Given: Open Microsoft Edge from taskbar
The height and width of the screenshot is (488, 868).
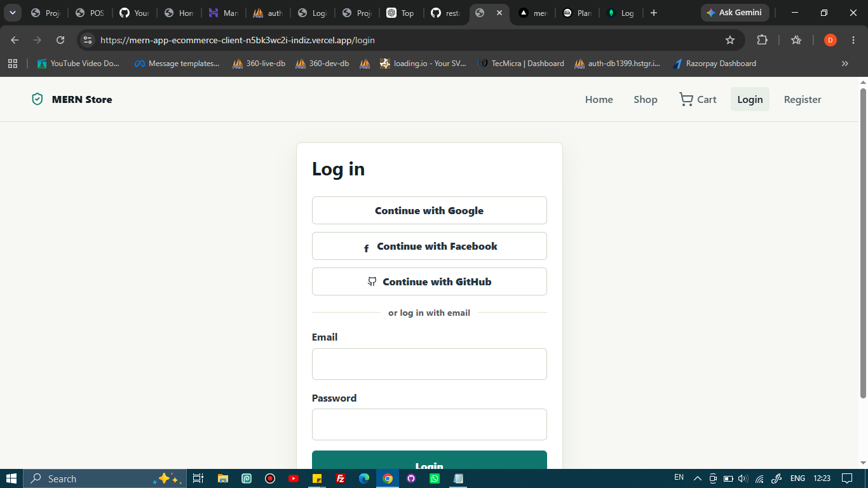Looking at the screenshot, I should [364, 478].
